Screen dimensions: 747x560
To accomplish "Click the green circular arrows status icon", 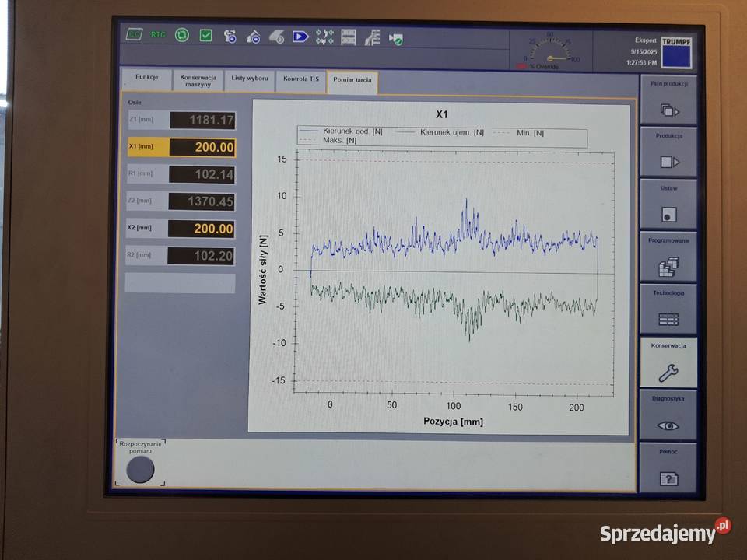I will tap(182, 35).
